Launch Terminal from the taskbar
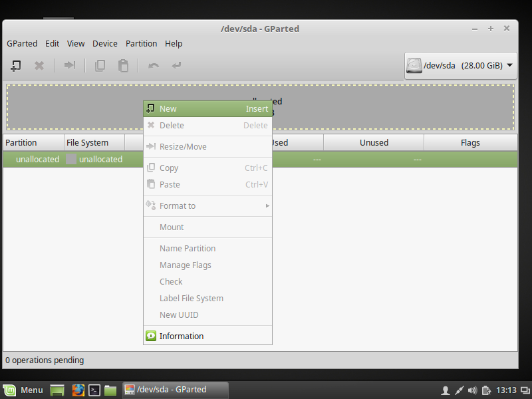532x399 pixels. pyautogui.click(x=94, y=390)
